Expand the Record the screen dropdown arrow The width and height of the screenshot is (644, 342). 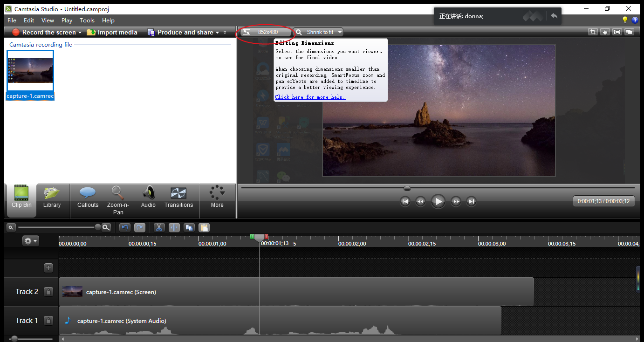[80, 33]
